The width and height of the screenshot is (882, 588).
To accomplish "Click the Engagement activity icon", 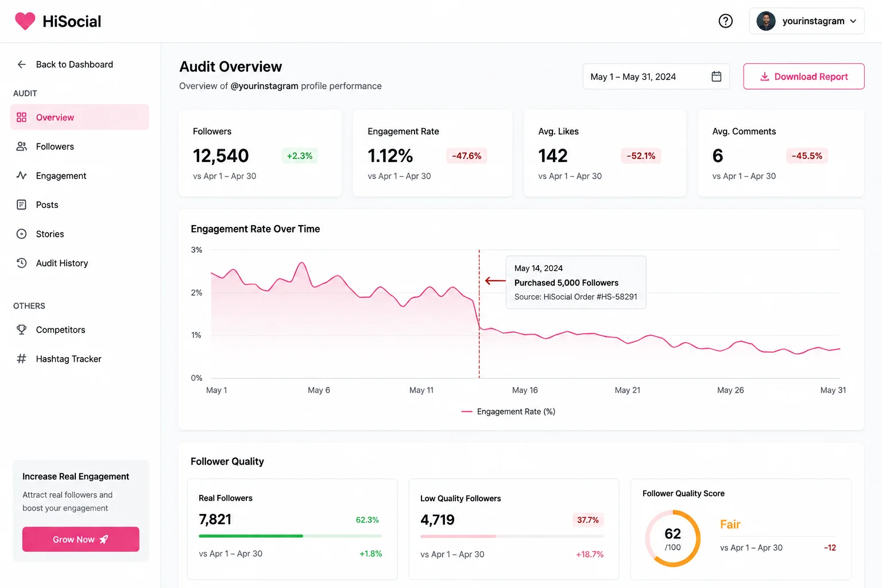I will click(x=21, y=176).
